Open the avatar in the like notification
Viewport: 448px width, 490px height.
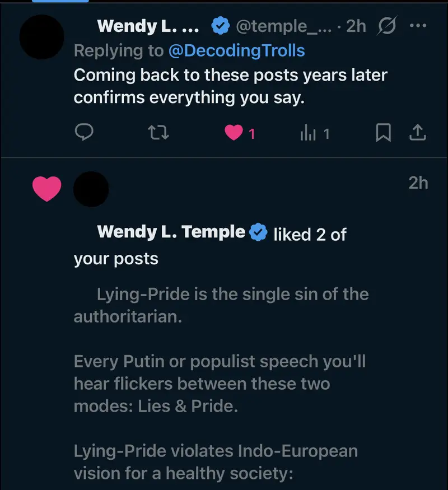(91, 189)
